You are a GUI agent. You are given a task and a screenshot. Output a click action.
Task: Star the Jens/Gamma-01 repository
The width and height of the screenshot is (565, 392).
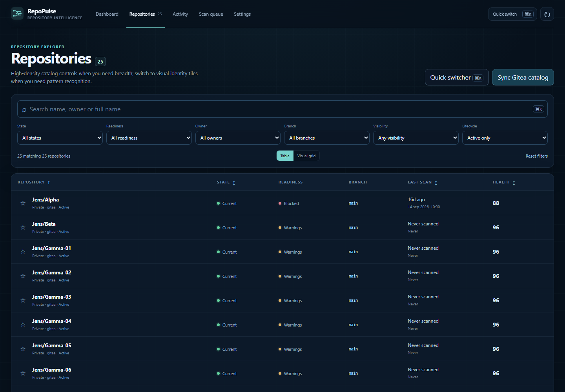pos(23,252)
